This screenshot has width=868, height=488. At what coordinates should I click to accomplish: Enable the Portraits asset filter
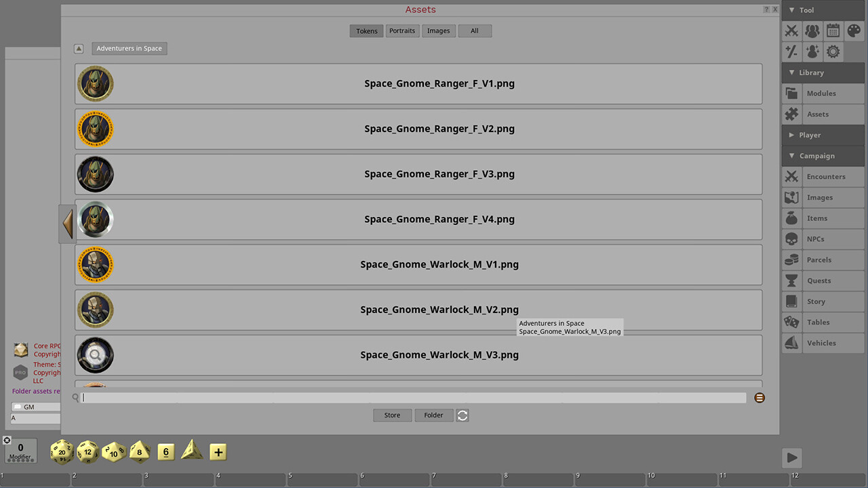(402, 30)
